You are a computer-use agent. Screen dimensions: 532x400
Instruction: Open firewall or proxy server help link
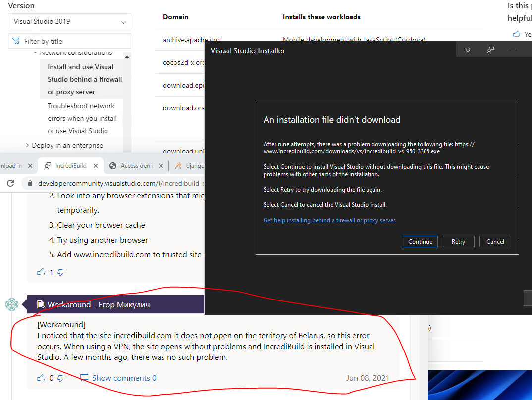330,220
